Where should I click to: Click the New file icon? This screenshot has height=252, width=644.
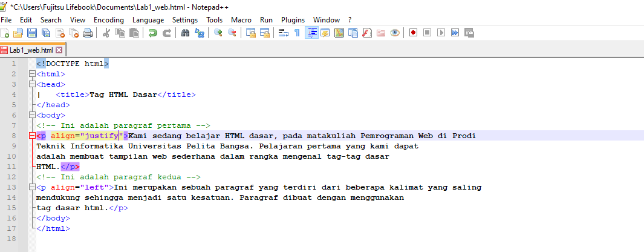4,33
